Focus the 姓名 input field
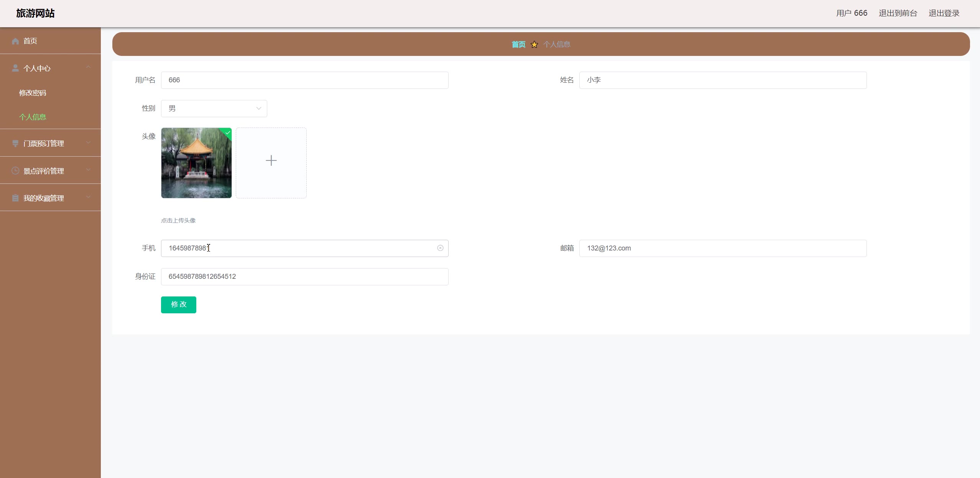Image resolution: width=980 pixels, height=478 pixels. [723, 80]
